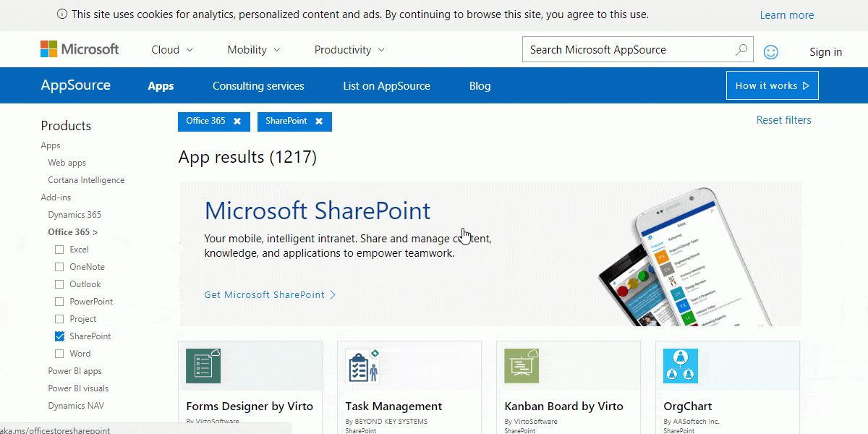868x434 pixels.
Task: Click the Learn more cookie link
Action: (786, 15)
